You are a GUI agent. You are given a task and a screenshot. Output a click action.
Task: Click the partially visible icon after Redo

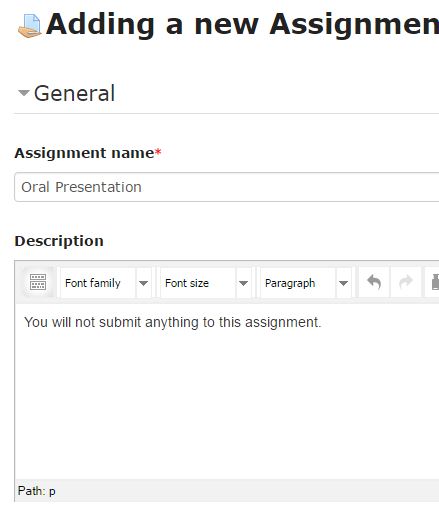click(434, 283)
